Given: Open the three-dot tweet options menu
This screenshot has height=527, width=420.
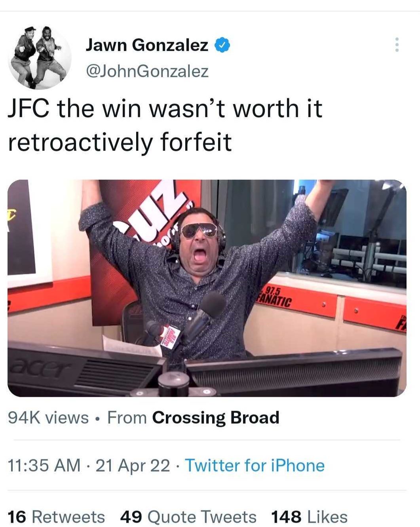Looking at the screenshot, I should (x=397, y=45).
